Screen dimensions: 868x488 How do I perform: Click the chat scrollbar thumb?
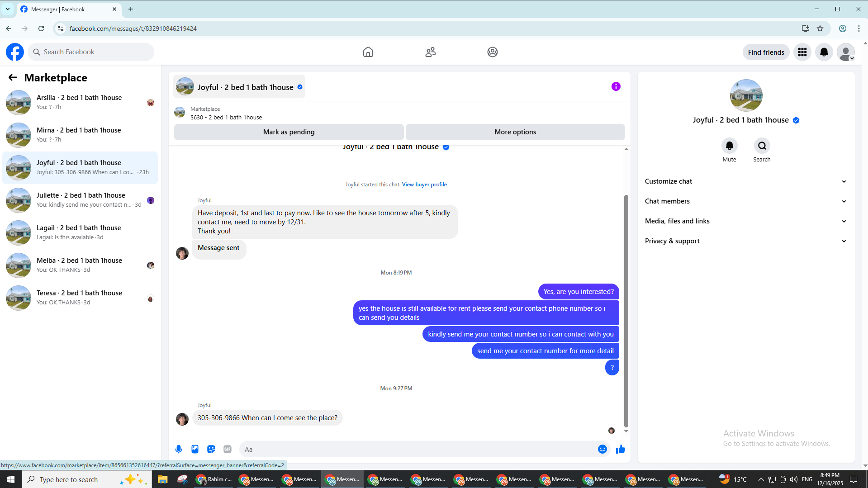[x=626, y=311]
